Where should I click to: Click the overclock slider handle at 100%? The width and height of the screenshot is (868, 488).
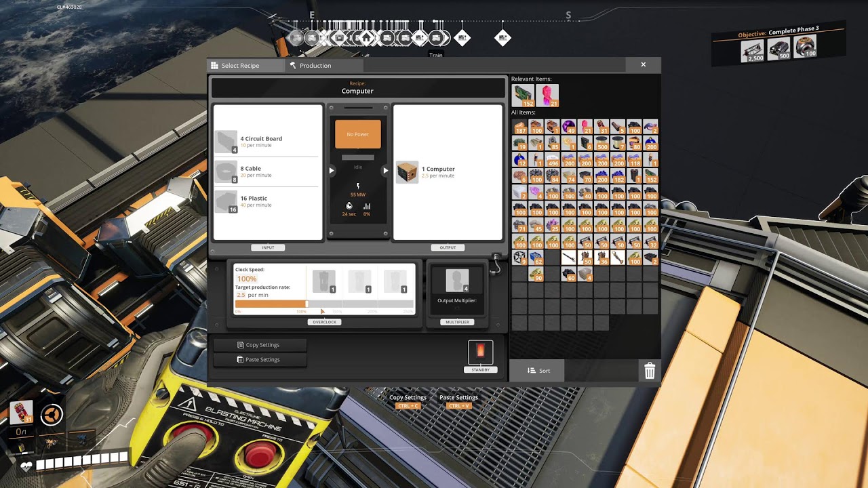307,304
